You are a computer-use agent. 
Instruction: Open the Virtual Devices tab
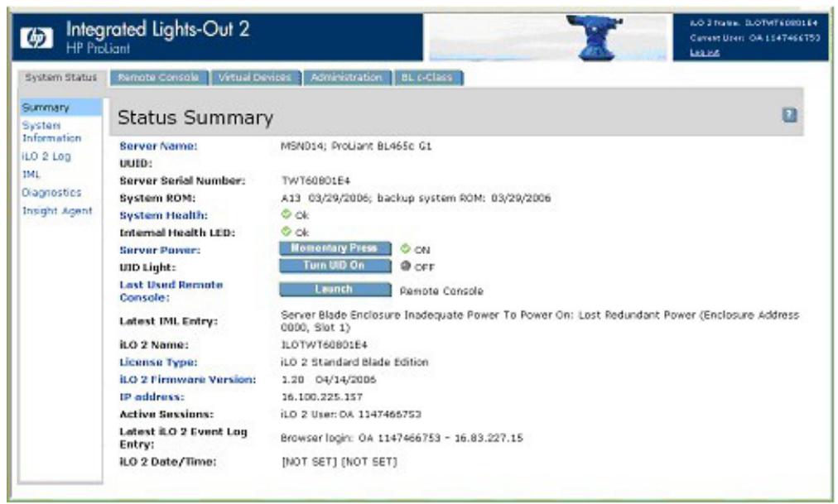(x=255, y=78)
